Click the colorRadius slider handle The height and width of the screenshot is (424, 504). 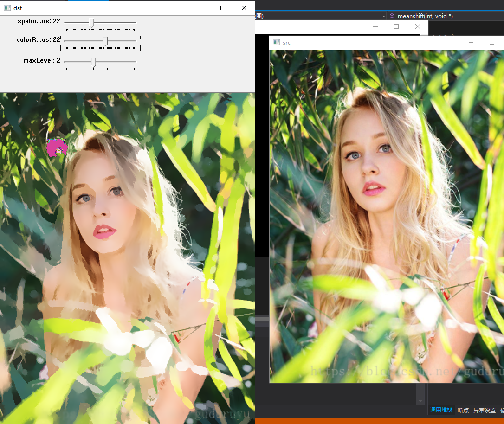[106, 40]
